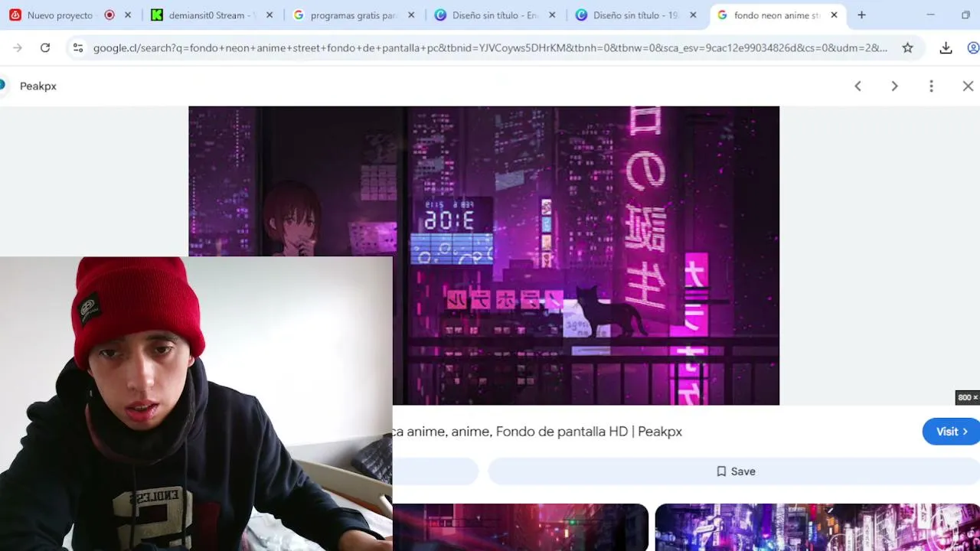
Task: Go forward in browser history
Action: 18,48
